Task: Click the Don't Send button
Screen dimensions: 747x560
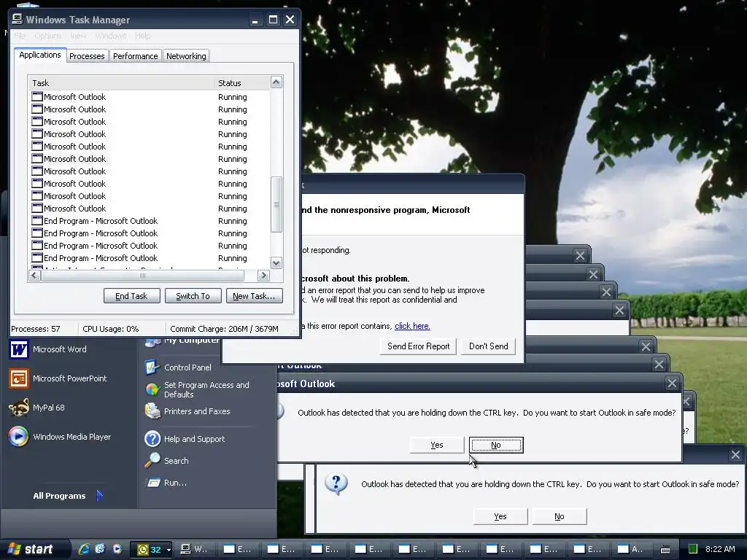Action: point(488,346)
